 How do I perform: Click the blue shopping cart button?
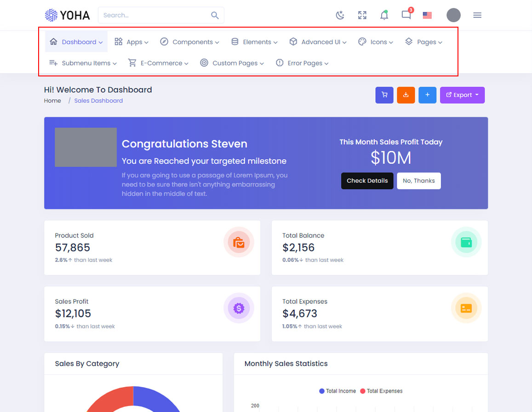click(384, 95)
